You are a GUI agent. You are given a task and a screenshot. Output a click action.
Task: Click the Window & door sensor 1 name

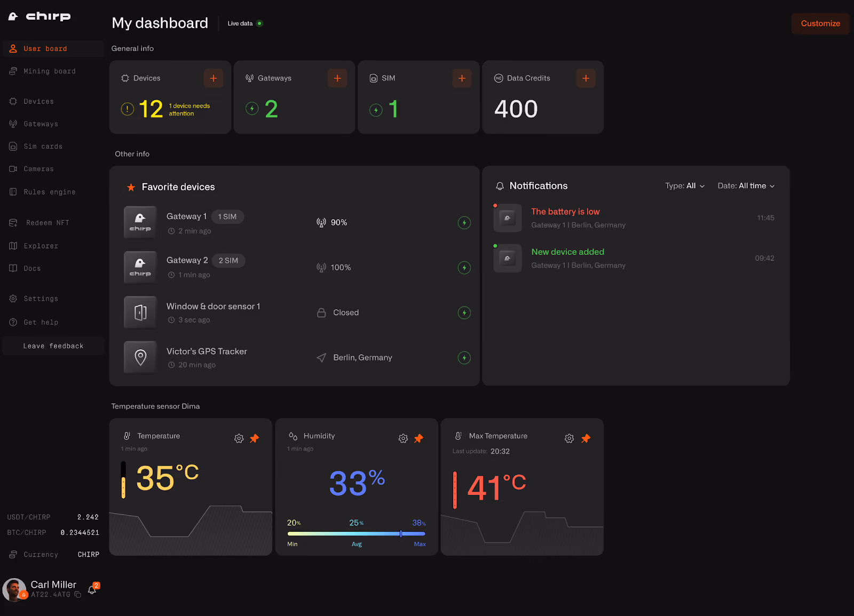coord(213,307)
